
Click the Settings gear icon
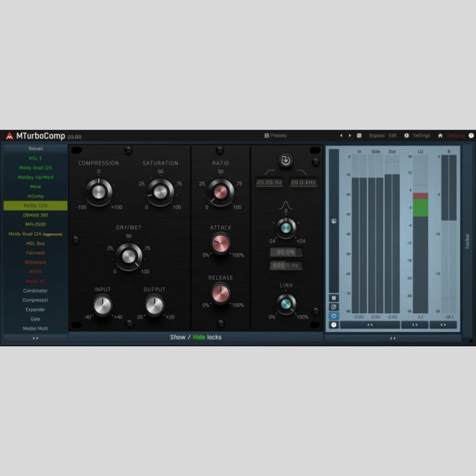(x=406, y=135)
